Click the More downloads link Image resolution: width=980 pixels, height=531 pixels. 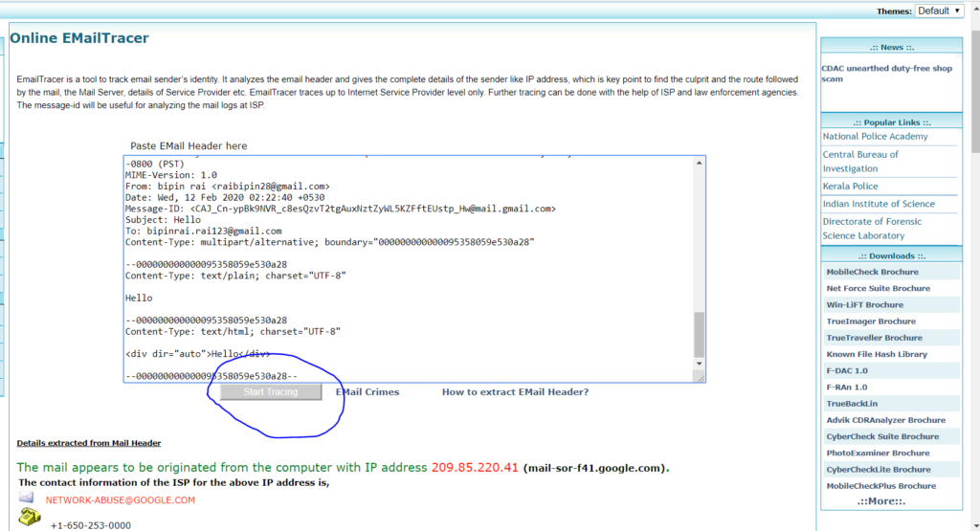tap(890, 501)
